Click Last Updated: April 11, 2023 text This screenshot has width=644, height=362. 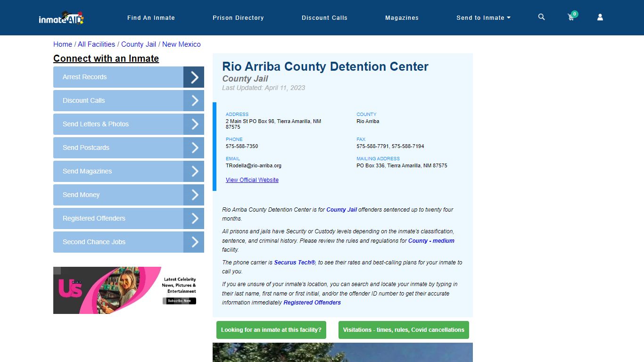(x=264, y=88)
